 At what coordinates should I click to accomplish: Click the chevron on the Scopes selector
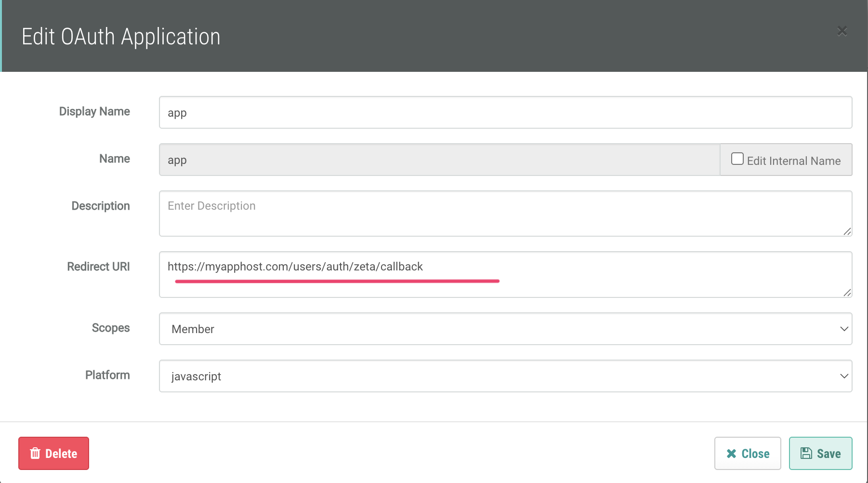[x=844, y=329]
